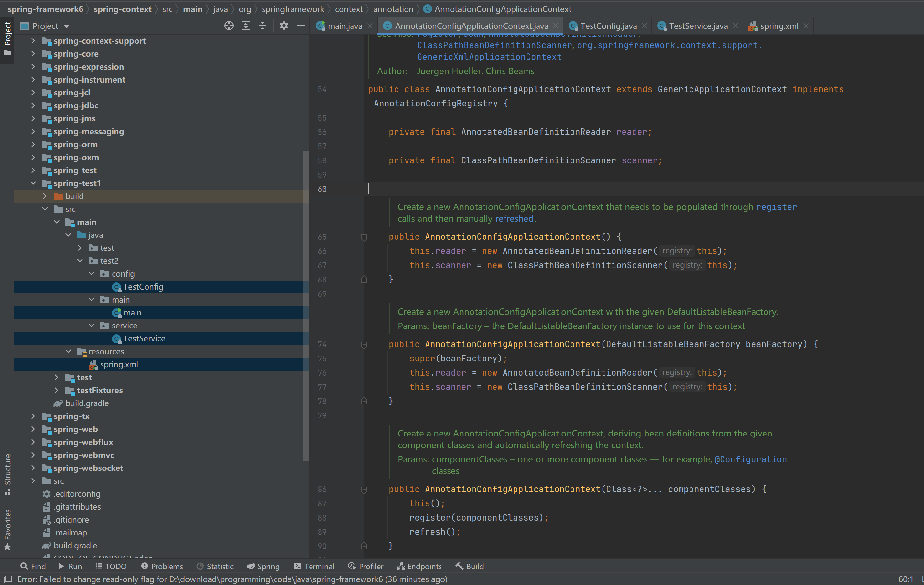This screenshot has width=924, height=585.
Task: Collapse the spring-test1 module node
Action: click(33, 183)
